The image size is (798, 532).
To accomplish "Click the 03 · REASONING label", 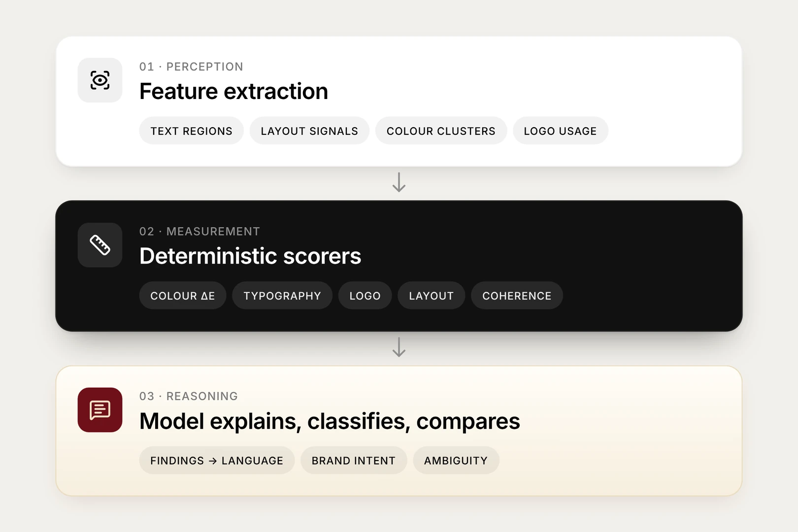I will coord(189,396).
